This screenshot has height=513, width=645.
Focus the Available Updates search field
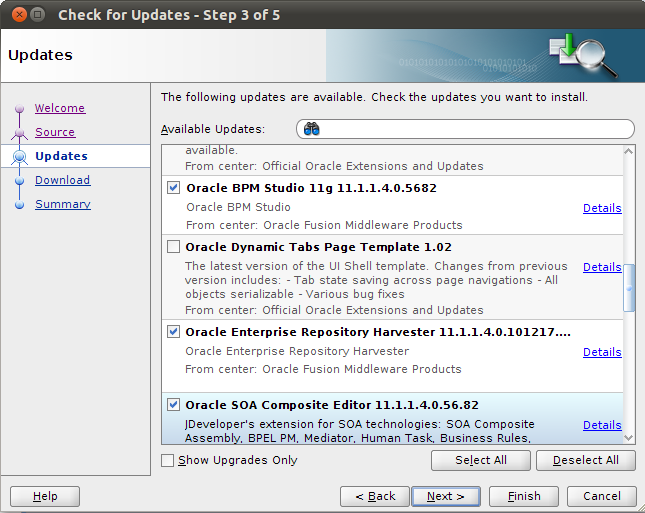click(x=465, y=129)
